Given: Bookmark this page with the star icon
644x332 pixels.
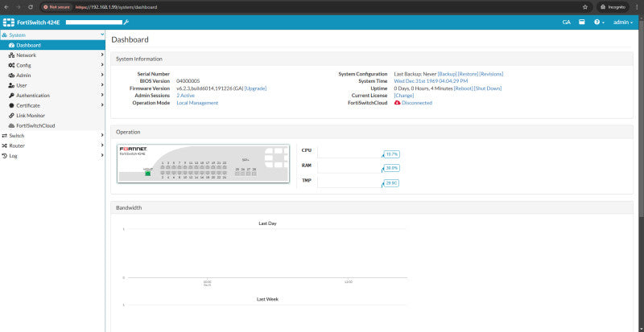Looking at the screenshot, I should 585,7.
